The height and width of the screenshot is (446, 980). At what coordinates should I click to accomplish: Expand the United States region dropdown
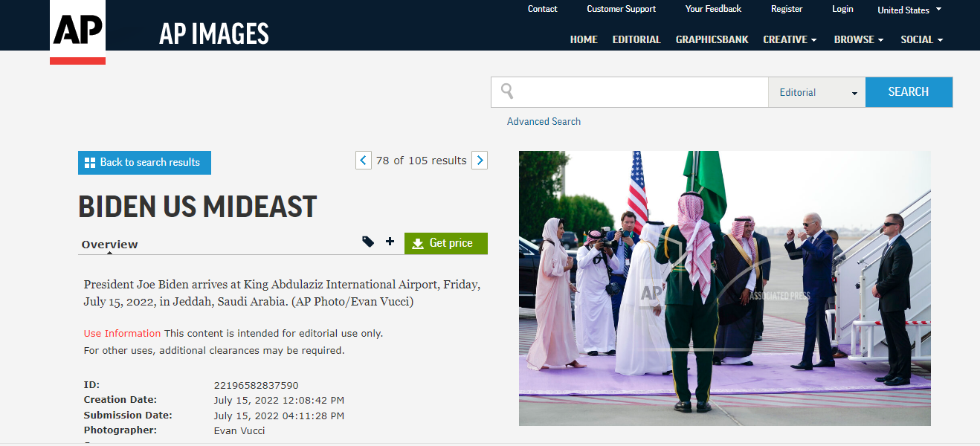pyautogui.click(x=909, y=10)
